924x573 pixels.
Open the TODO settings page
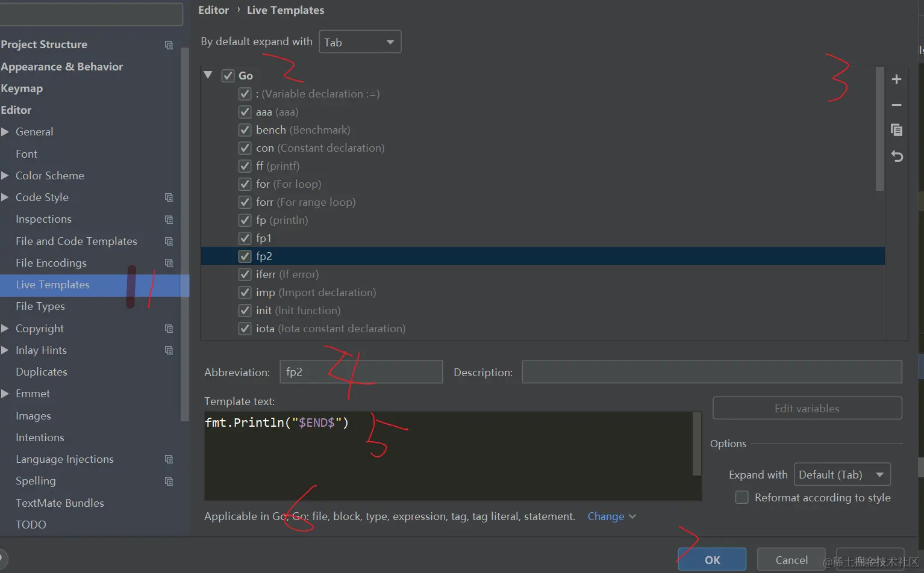(x=31, y=525)
